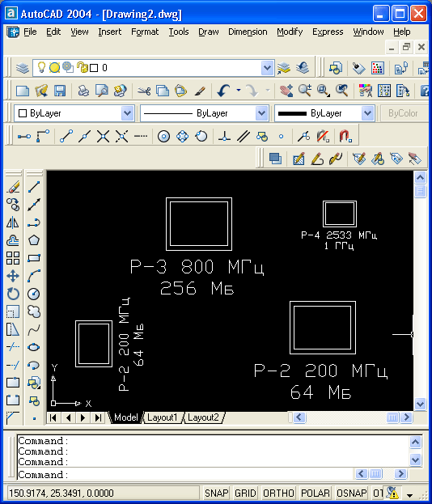Expand the layer dropdown list
This screenshot has height=504, width=432.
pos(267,68)
